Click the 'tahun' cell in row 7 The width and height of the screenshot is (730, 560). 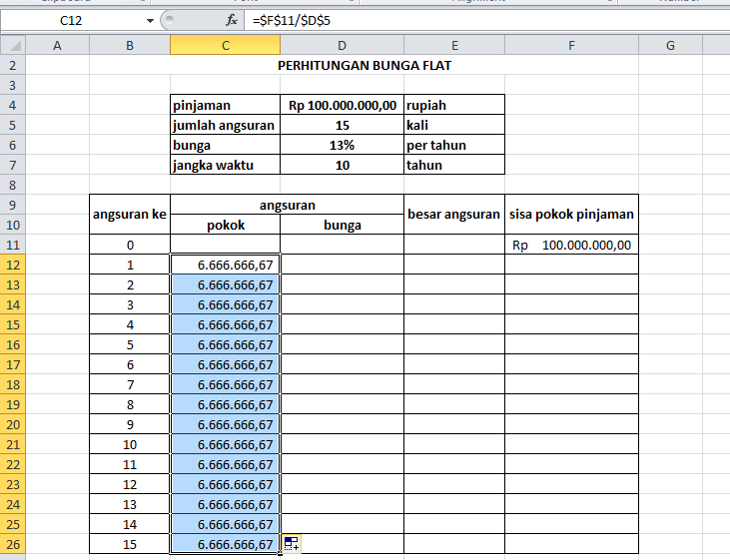click(454, 166)
